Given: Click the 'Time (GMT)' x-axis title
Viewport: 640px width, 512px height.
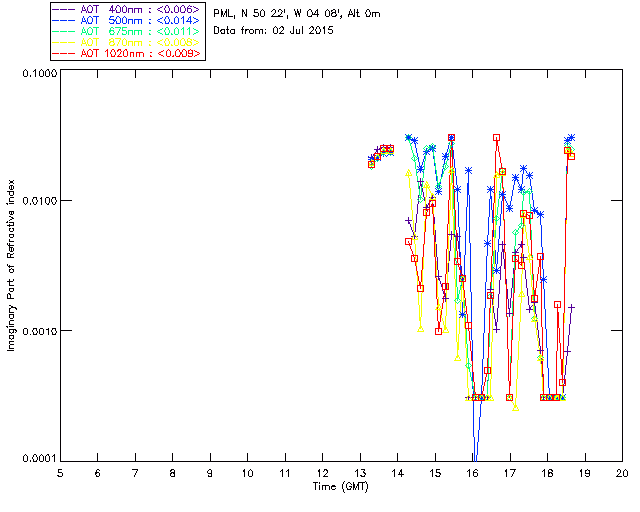Looking at the screenshot, I should point(340,486).
